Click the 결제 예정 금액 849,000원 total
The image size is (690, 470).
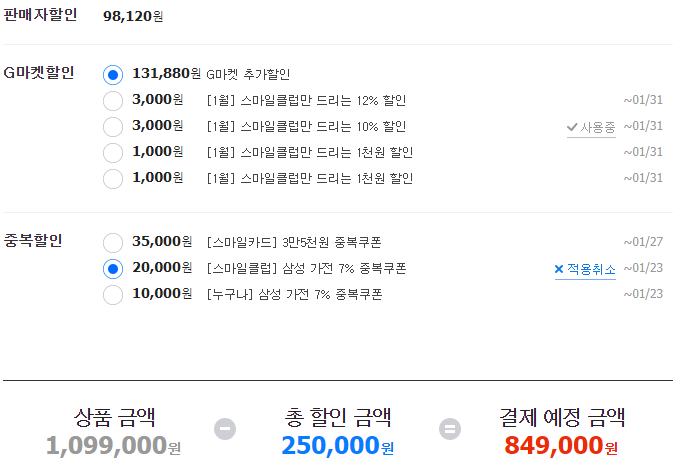561,445
